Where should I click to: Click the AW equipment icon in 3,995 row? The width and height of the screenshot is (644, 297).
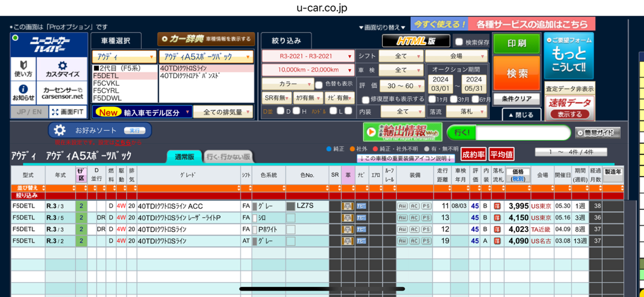402,206
